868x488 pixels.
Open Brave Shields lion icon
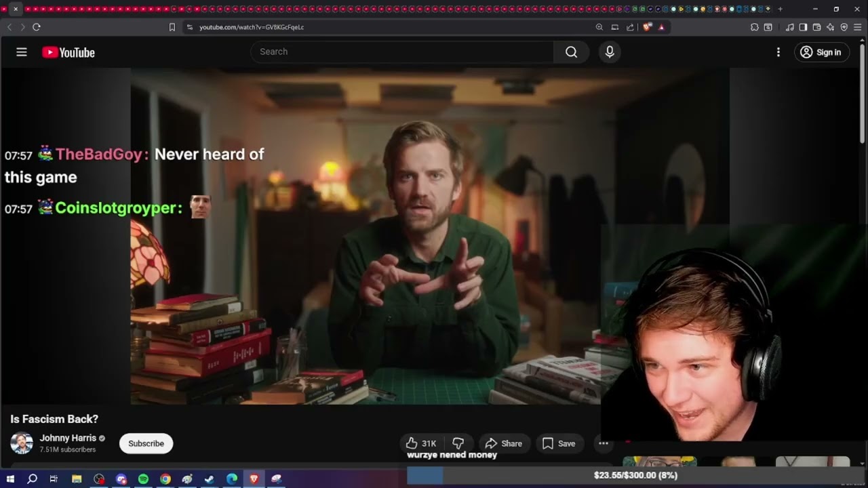pos(648,27)
